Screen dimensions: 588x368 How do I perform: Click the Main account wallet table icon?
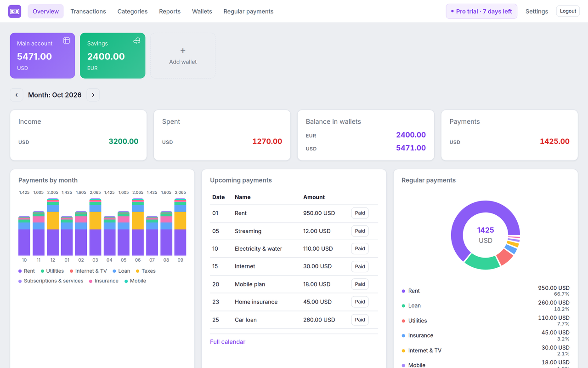[x=67, y=40]
